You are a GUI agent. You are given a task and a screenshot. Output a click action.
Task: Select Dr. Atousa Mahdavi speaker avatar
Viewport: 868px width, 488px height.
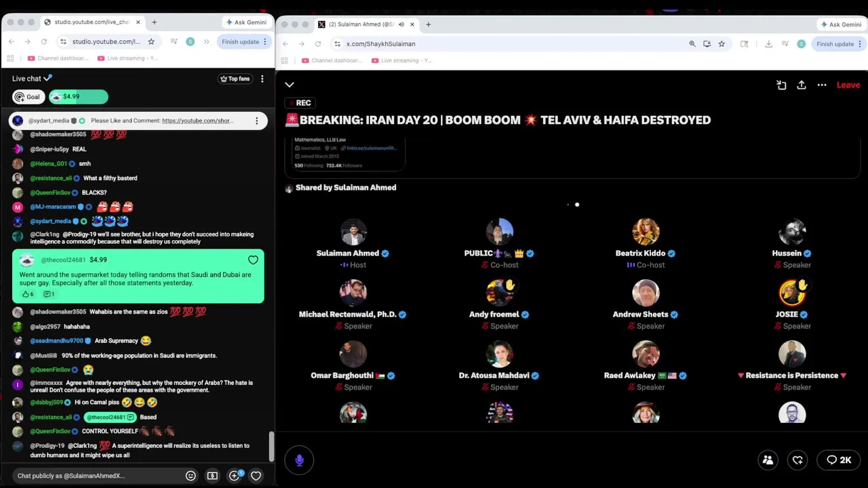click(x=499, y=354)
